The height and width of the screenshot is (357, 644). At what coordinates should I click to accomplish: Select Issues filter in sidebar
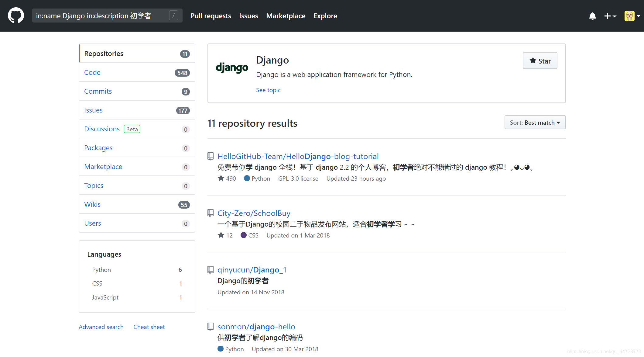coord(137,110)
